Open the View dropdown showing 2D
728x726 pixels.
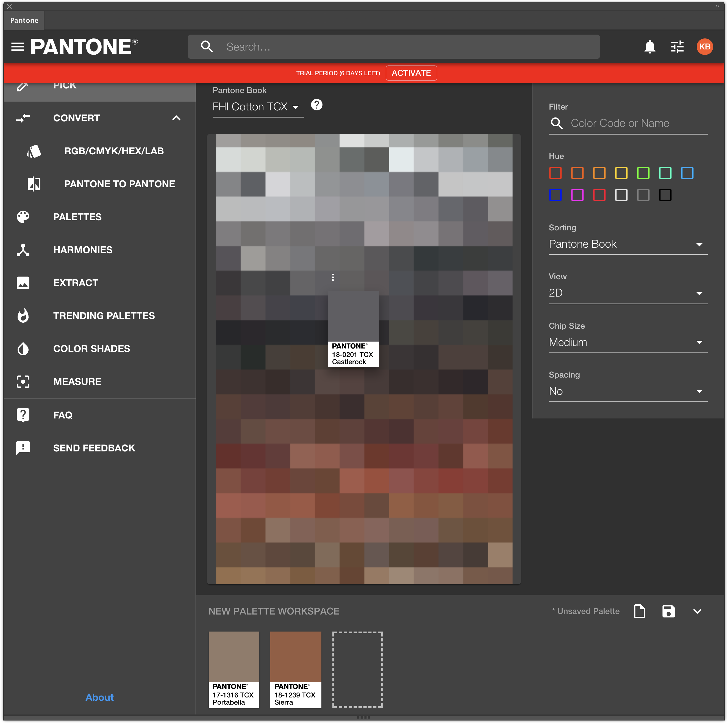[x=628, y=293]
